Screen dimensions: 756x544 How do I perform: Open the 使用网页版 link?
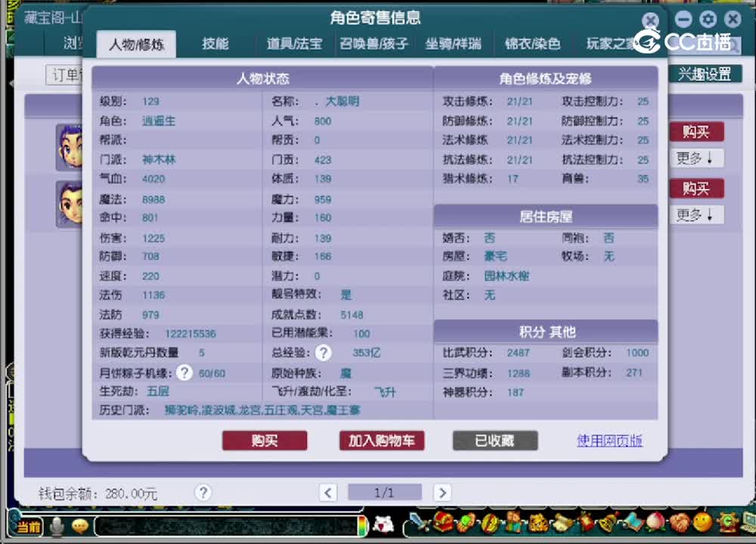[x=609, y=440]
